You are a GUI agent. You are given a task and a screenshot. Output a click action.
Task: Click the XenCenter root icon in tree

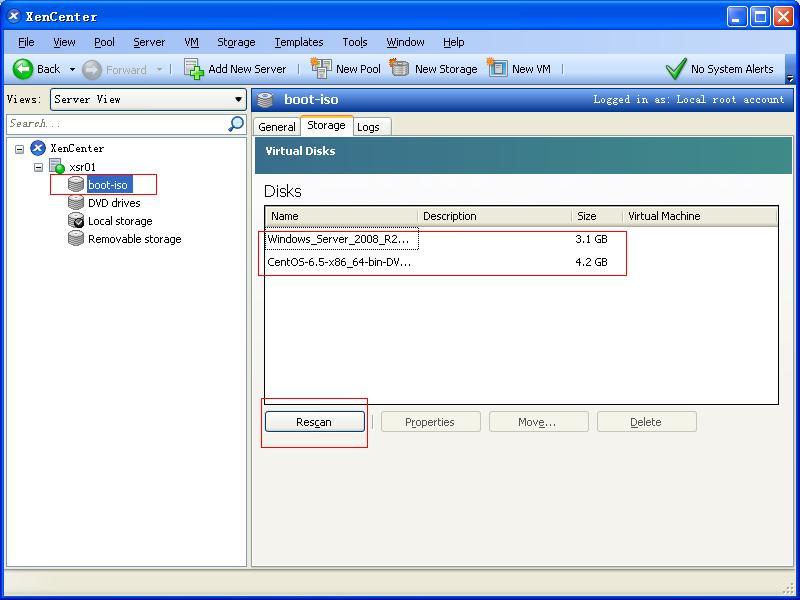pos(38,148)
